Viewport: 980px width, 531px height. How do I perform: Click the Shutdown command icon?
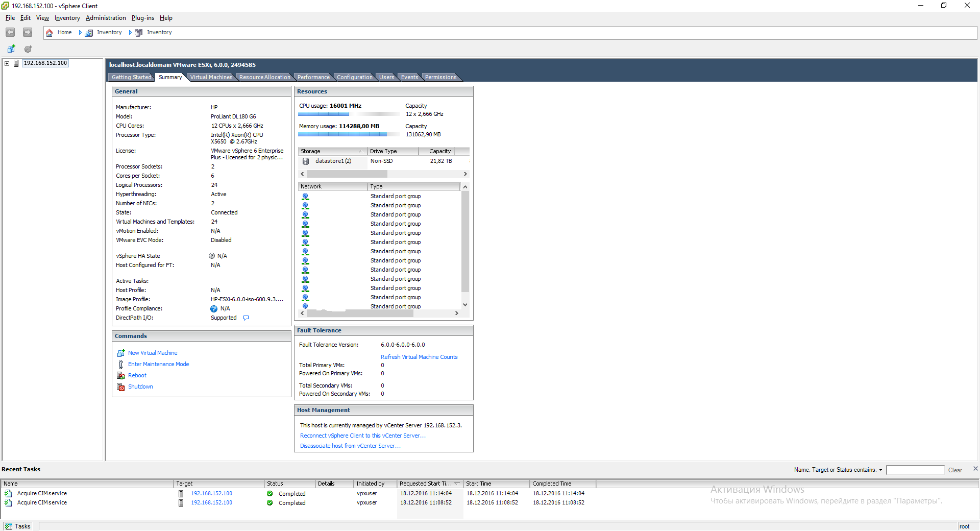pyautogui.click(x=121, y=387)
